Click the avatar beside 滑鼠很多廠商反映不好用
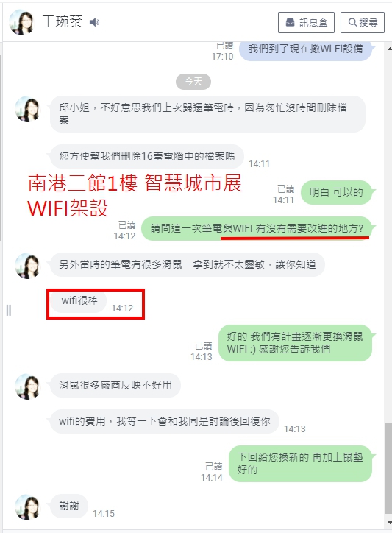The width and height of the screenshot is (392, 533). coord(27,386)
